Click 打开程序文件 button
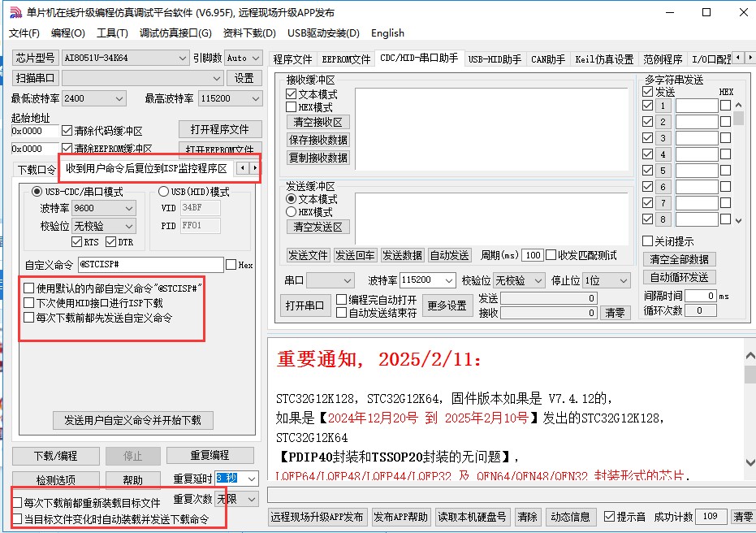 click(x=220, y=129)
